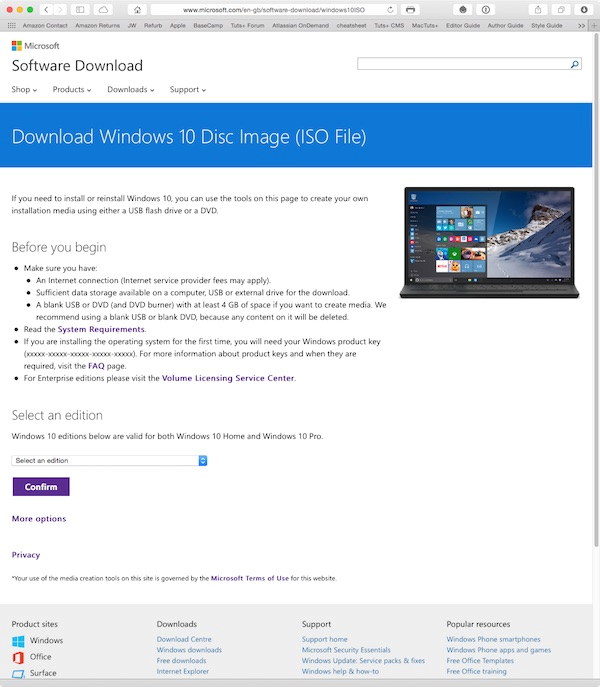The height and width of the screenshot is (687, 600).
Task: Click the printer icon in toolbar
Action: coord(411,9)
